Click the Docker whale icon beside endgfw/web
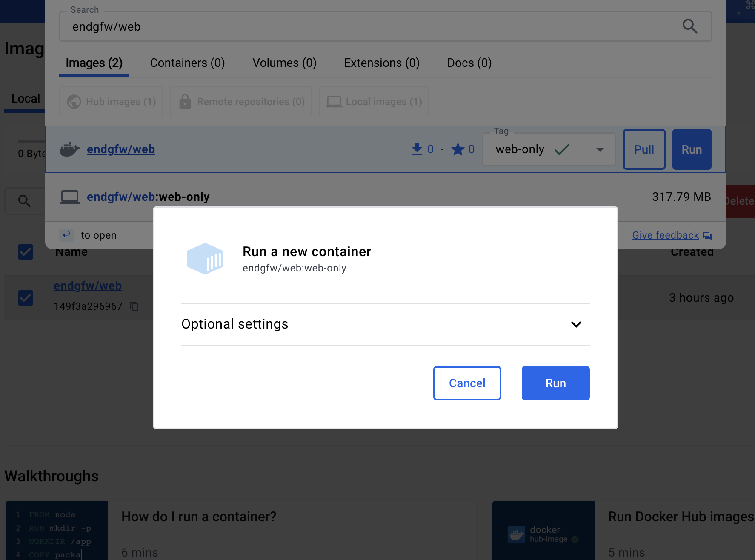 click(69, 149)
